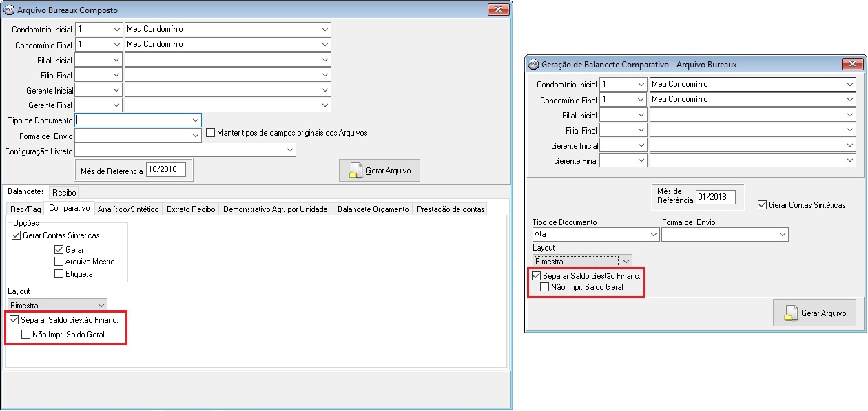Expand the Ata document type dropdown
This screenshot has width=868, height=411.
[653, 235]
